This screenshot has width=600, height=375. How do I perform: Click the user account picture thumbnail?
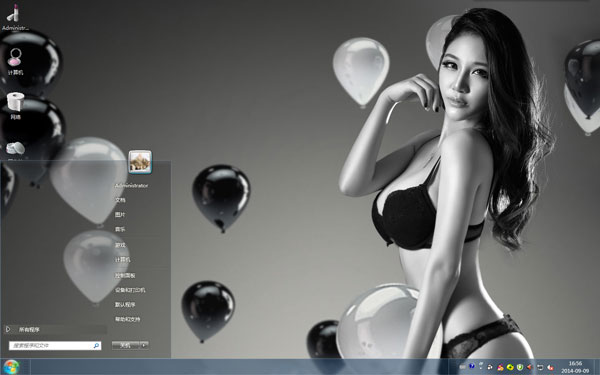140,162
